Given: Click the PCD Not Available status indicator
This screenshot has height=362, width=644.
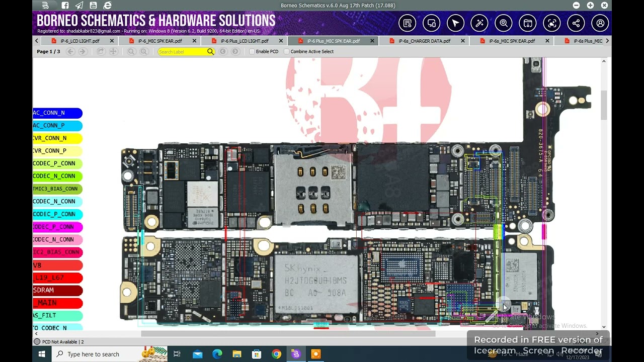Looking at the screenshot, I should coord(37,342).
